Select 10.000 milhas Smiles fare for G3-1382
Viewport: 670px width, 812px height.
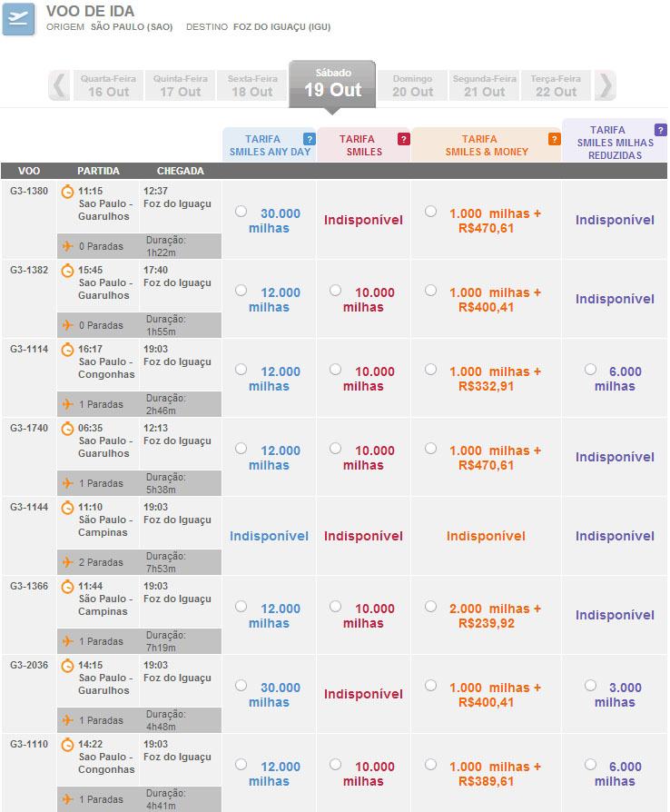point(336,291)
